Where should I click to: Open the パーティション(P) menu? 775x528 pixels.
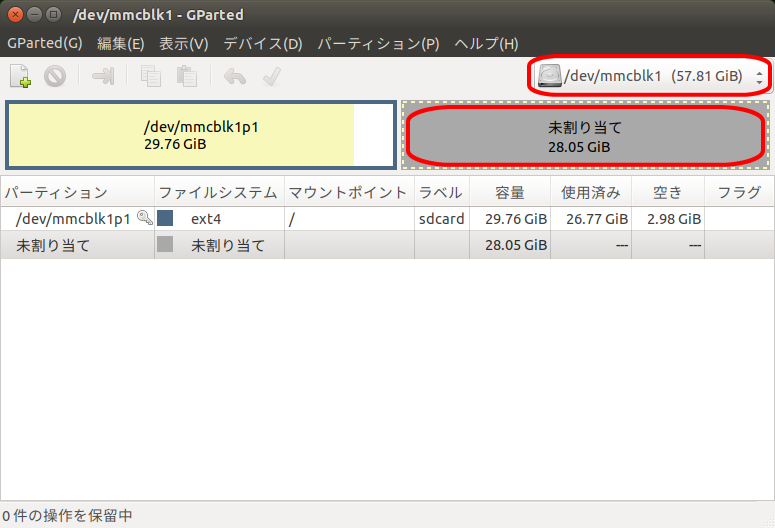[378, 44]
